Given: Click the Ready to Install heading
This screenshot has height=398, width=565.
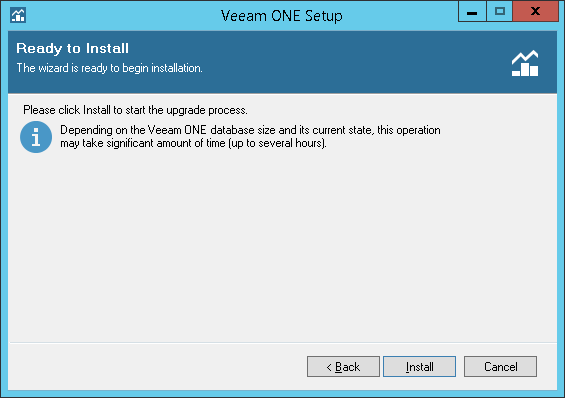Looking at the screenshot, I should click(x=72, y=48).
